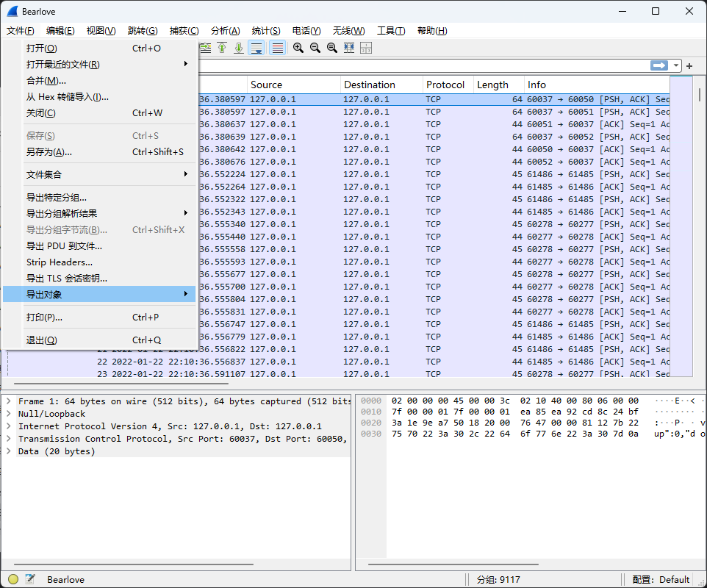The width and height of the screenshot is (707, 588).
Task: Expand Transmission Control Protocol node
Action: coord(8,439)
